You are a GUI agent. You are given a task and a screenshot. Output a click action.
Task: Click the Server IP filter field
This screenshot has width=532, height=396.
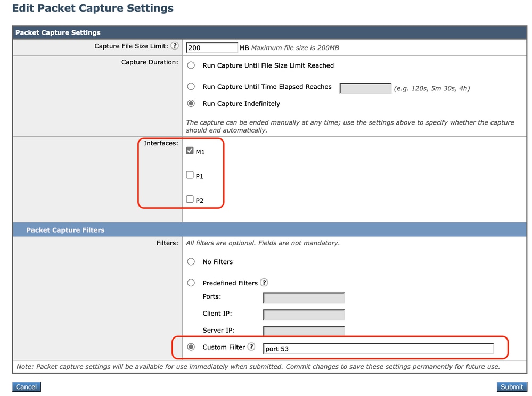tap(304, 331)
